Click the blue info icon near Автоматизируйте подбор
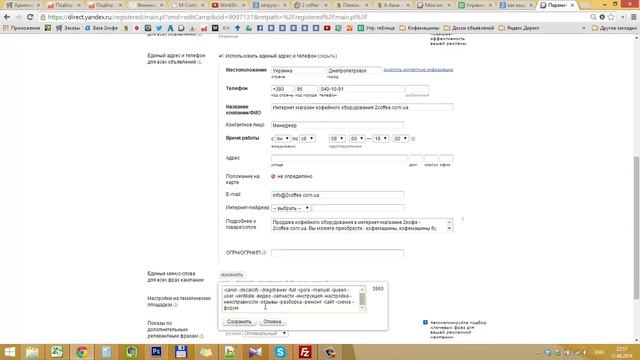 point(425,322)
